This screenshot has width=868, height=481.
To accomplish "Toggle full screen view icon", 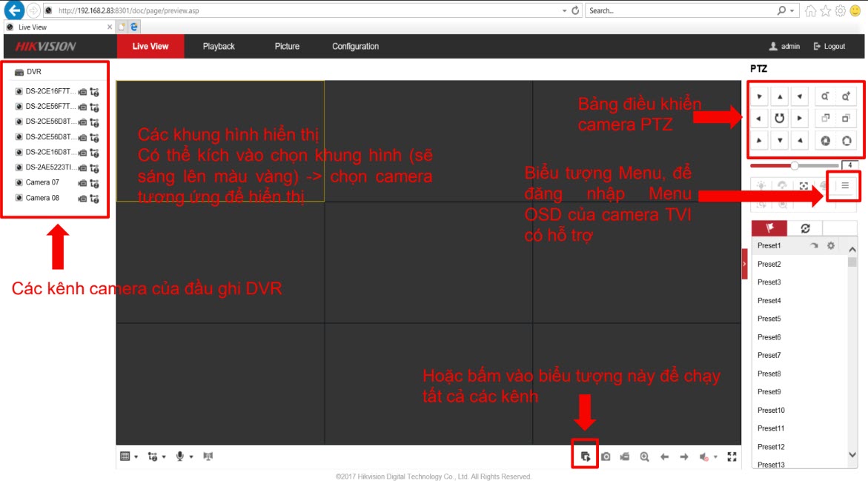I will click(x=732, y=457).
